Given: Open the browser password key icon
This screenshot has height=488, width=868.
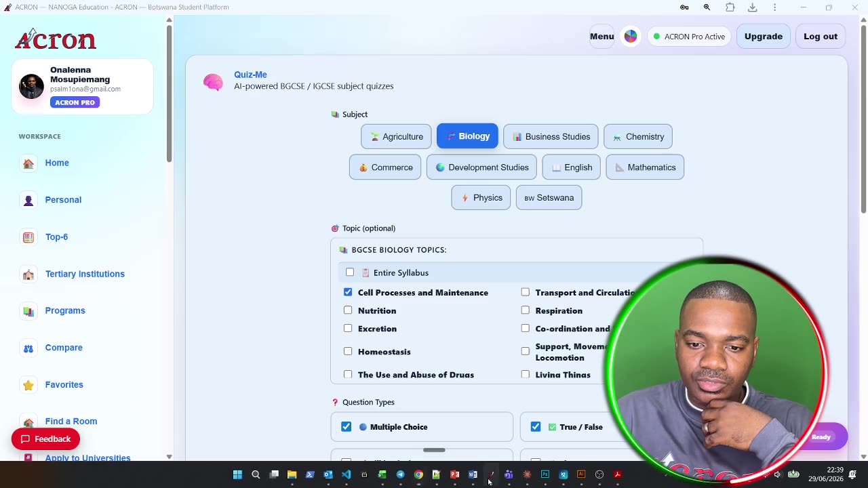Looking at the screenshot, I should coord(684,7).
